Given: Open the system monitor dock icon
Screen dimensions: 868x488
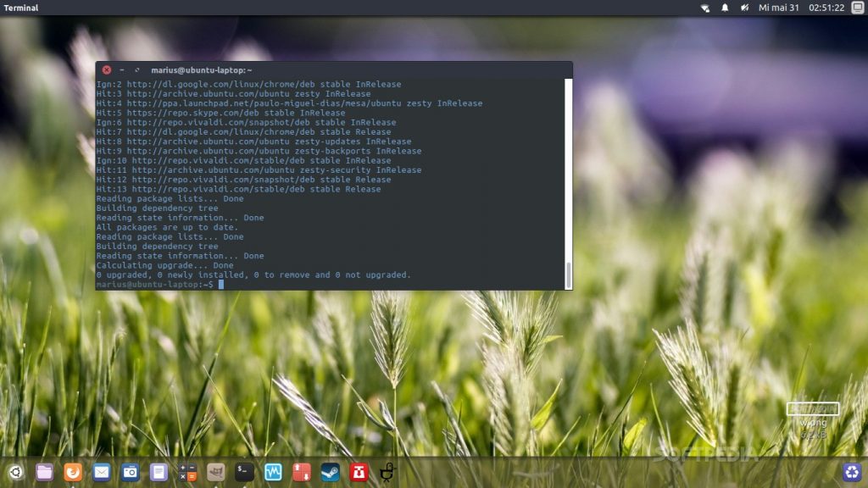Looking at the screenshot, I should tap(273, 472).
